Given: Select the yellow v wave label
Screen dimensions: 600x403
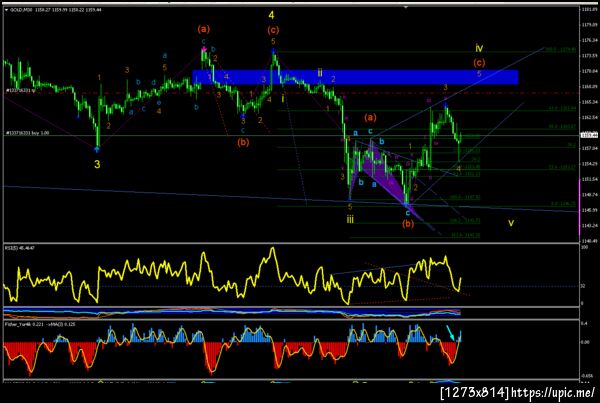Looking at the screenshot, I should 511,223.
